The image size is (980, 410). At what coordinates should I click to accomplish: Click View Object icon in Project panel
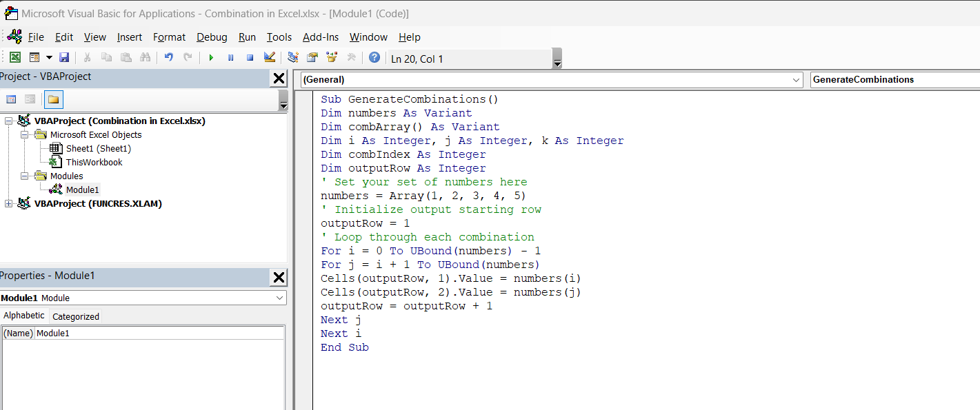pos(30,100)
